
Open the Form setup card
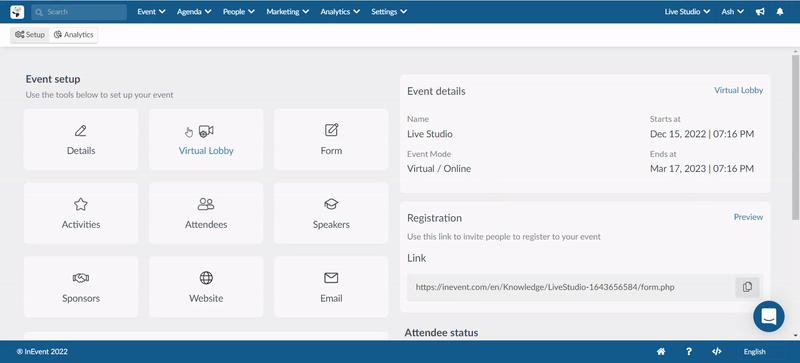tap(331, 139)
